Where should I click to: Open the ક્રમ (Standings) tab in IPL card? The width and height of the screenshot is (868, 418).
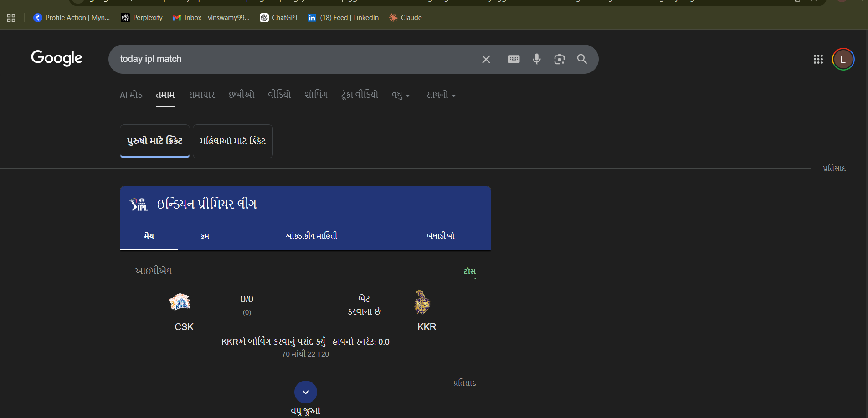coord(205,235)
